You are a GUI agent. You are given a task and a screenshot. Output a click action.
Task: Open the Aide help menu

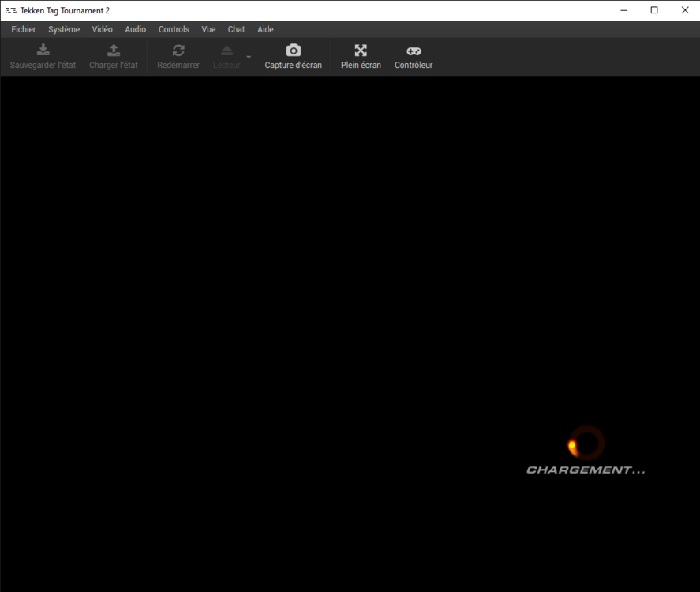(x=265, y=29)
